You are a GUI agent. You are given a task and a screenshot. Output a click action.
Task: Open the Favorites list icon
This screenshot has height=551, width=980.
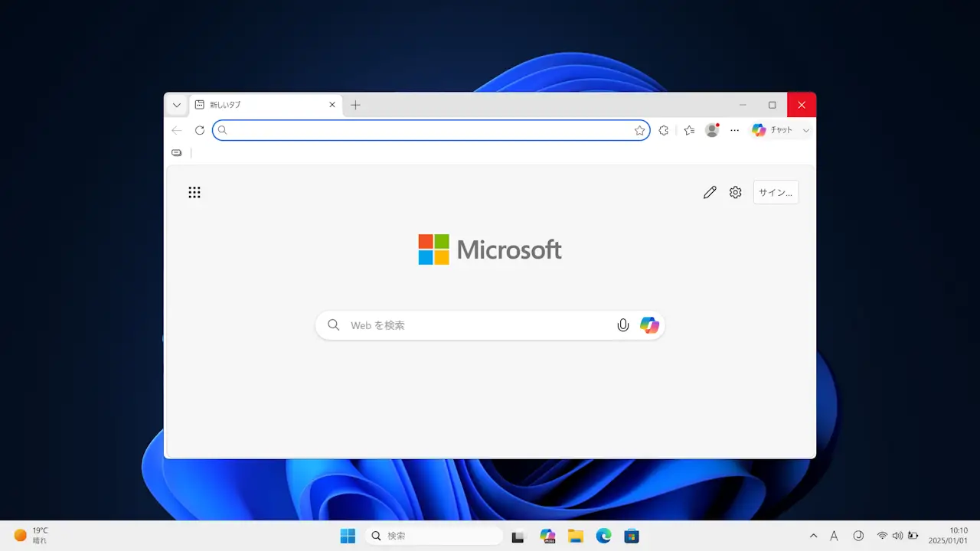click(x=689, y=130)
